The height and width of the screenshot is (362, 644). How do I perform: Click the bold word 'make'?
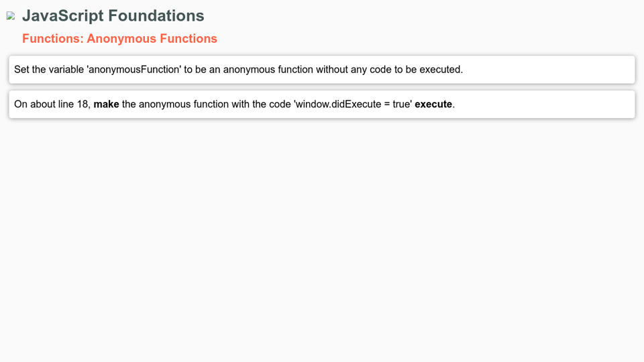pos(106,105)
